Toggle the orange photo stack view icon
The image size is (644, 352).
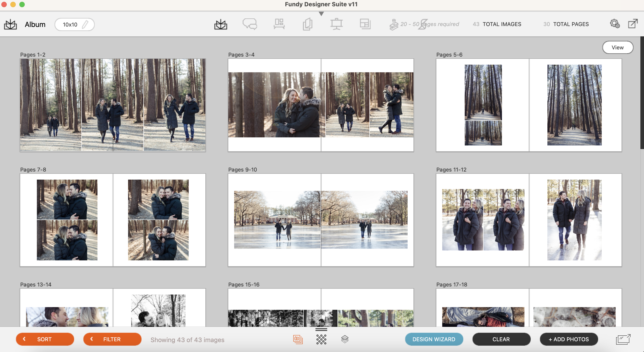click(x=298, y=339)
